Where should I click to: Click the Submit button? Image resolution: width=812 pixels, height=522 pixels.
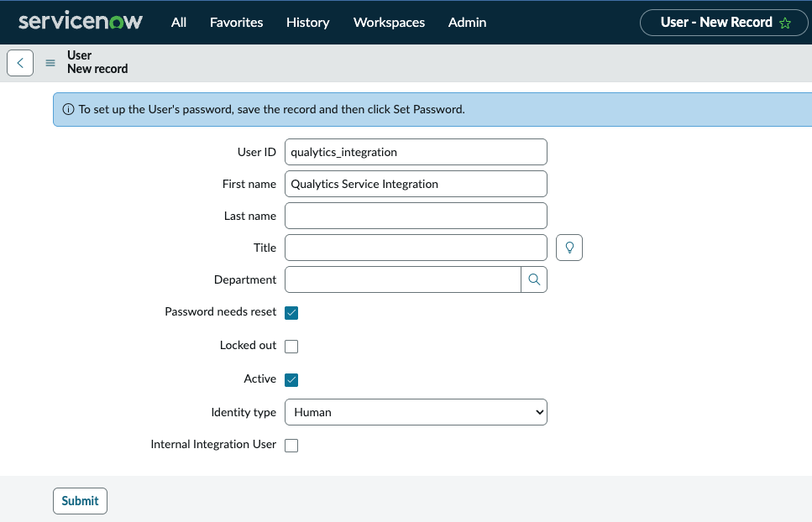80,500
